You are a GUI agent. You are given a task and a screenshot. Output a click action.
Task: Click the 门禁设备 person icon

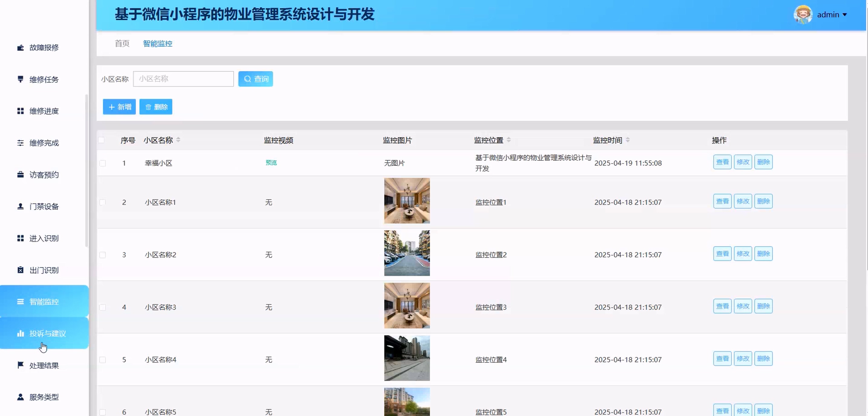21,206
